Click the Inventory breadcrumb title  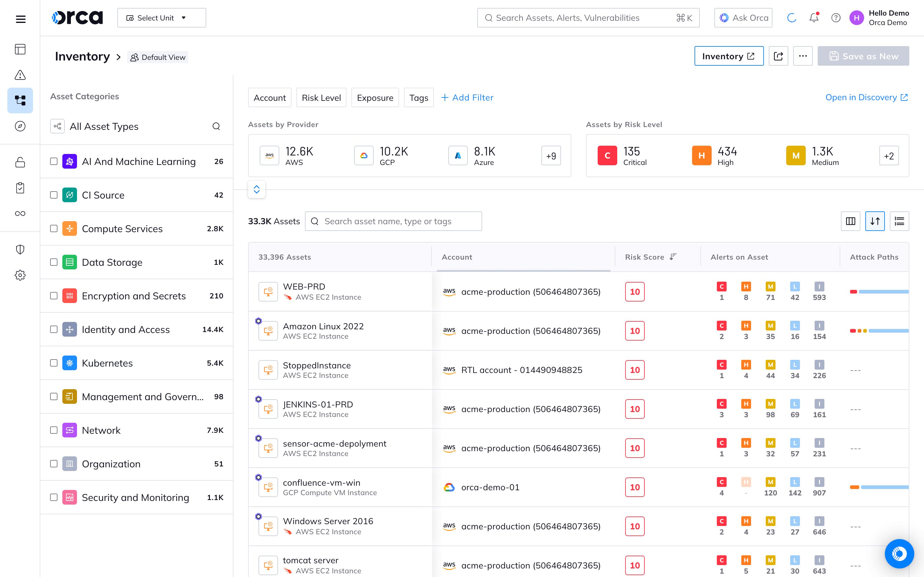(x=82, y=57)
